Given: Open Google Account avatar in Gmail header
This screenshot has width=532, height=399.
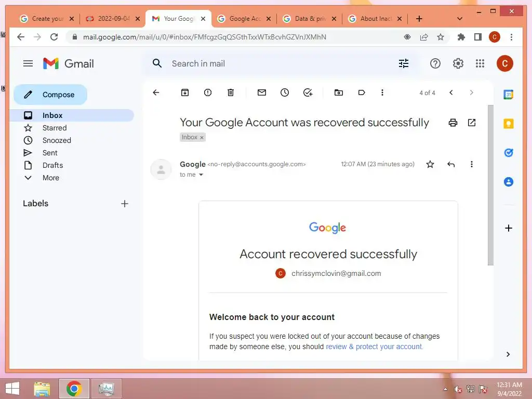Looking at the screenshot, I should 504,63.
